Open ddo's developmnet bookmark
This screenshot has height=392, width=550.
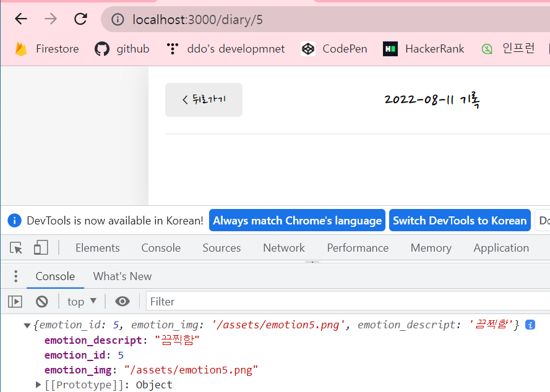tap(226, 49)
